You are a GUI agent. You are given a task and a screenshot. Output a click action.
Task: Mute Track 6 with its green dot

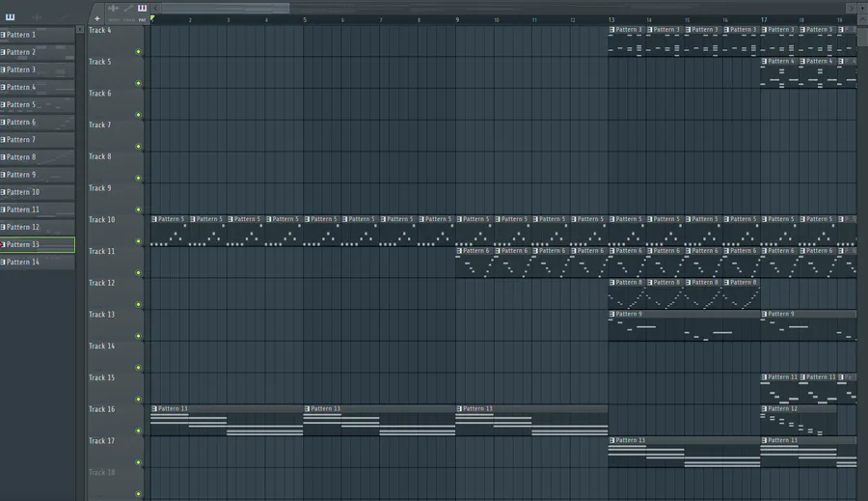(x=138, y=115)
